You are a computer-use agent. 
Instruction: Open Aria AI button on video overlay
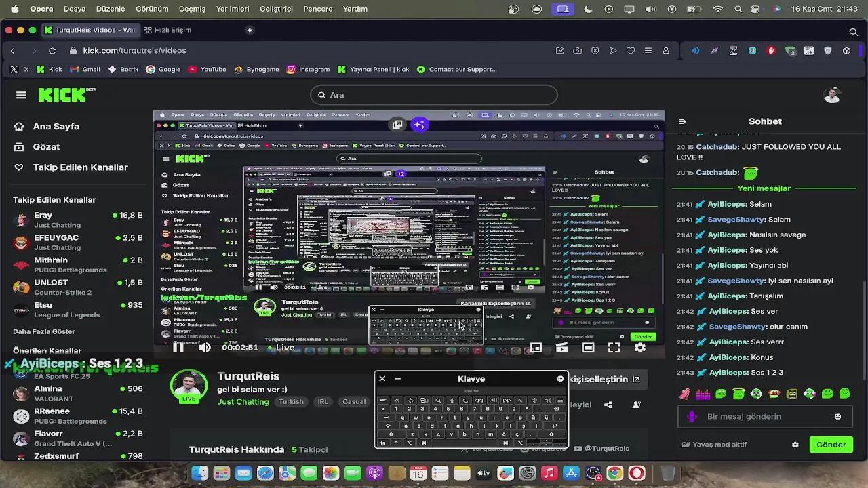420,124
